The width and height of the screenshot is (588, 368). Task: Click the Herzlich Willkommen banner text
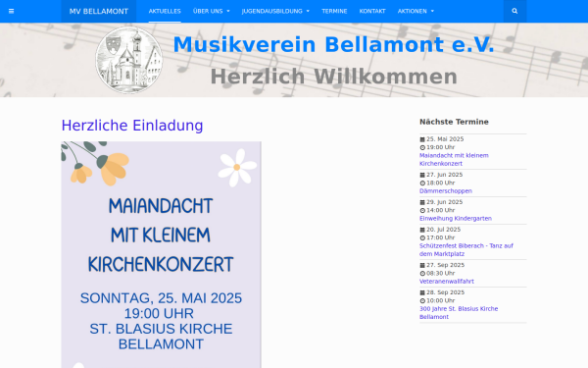tap(334, 77)
